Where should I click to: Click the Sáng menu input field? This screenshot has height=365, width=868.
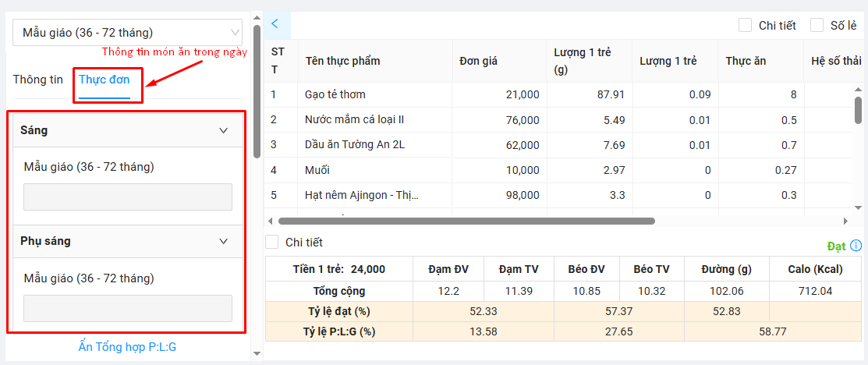point(128,197)
